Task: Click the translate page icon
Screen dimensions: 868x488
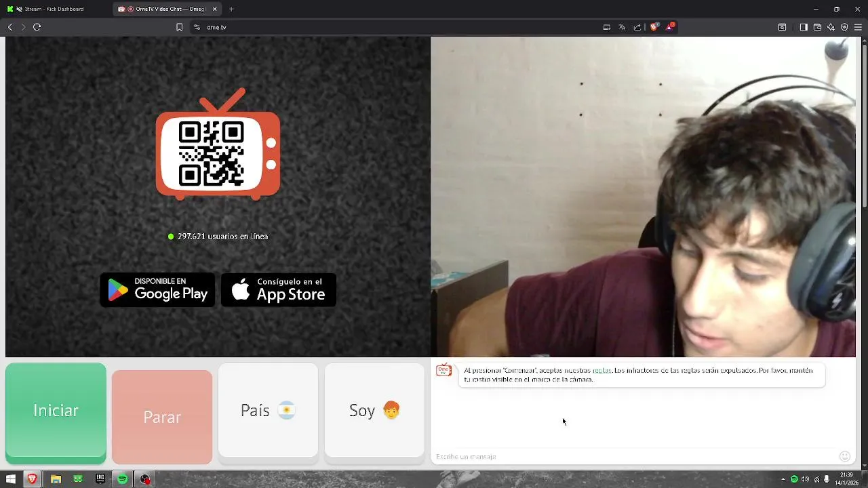Action: tap(622, 27)
